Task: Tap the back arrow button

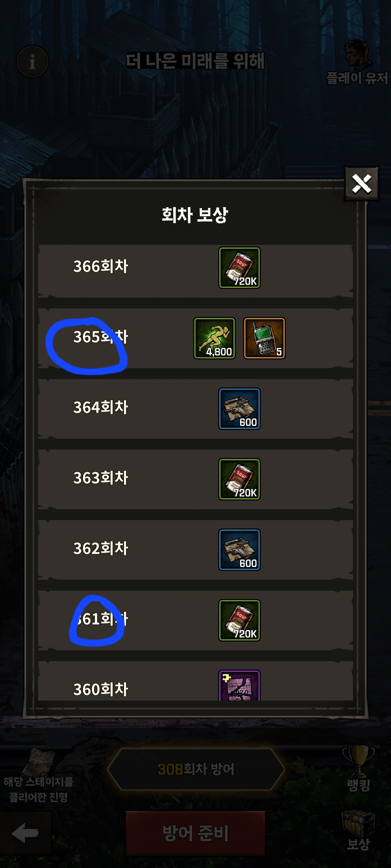Action: click(25, 833)
